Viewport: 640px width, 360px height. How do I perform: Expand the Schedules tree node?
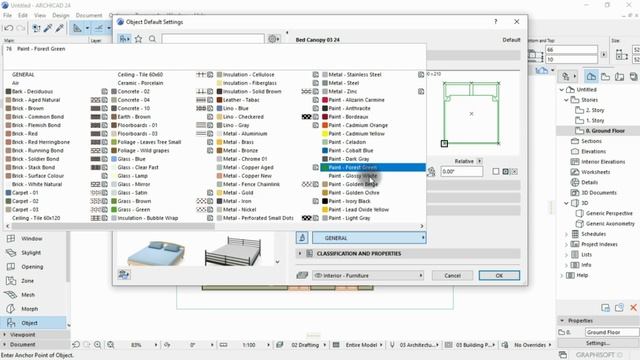point(567,234)
